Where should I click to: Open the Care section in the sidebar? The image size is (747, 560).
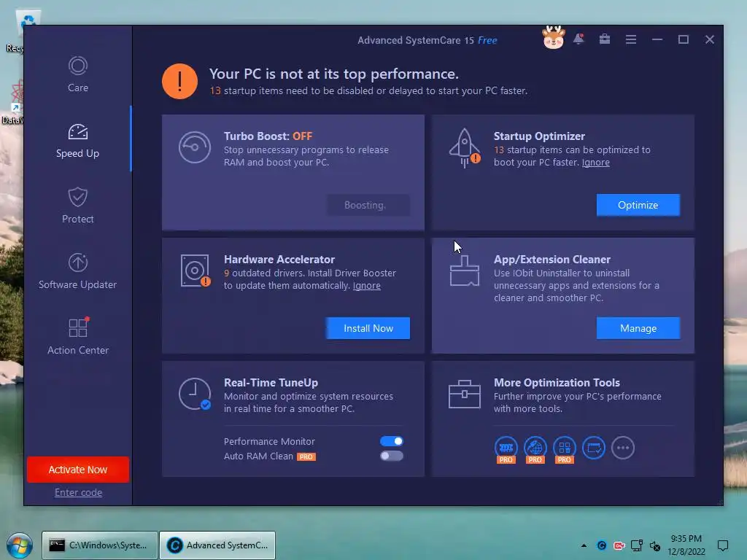(x=77, y=74)
